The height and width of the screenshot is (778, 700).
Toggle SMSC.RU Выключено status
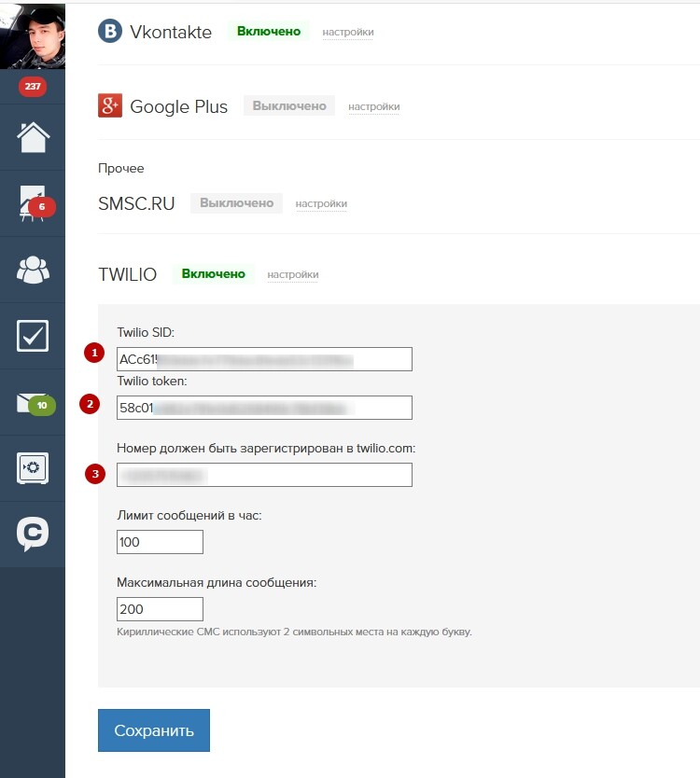237,203
